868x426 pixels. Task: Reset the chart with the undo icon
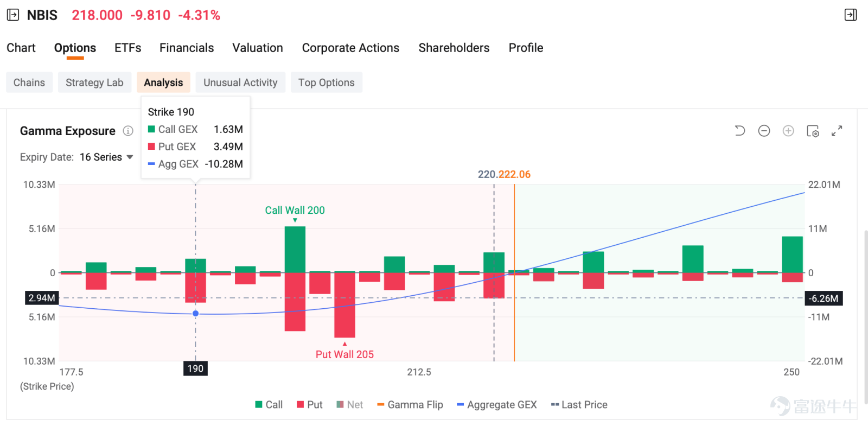pos(739,131)
